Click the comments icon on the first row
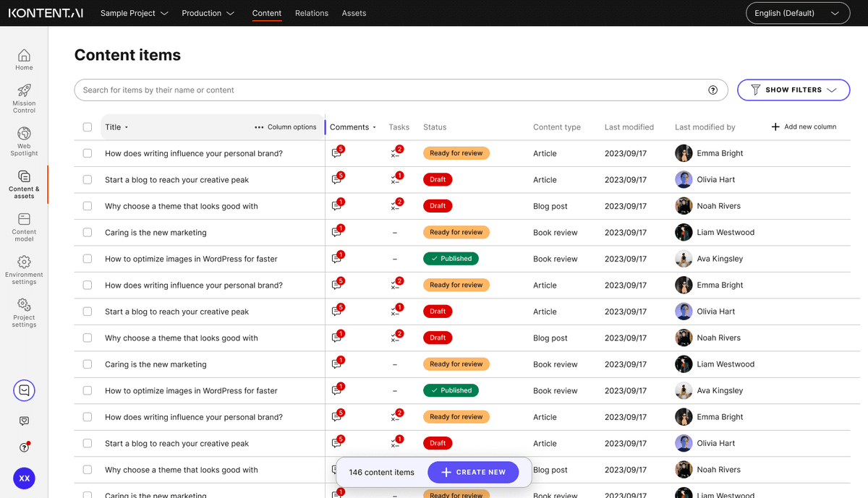This screenshot has height=498, width=868. click(x=336, y=153)
